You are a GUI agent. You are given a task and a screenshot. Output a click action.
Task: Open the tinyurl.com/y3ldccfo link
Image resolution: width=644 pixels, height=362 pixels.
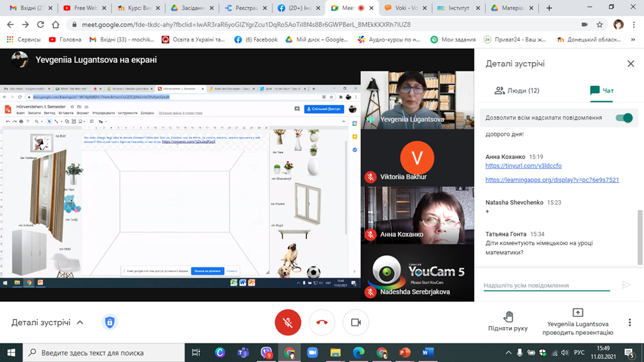(x=523, y=166)
